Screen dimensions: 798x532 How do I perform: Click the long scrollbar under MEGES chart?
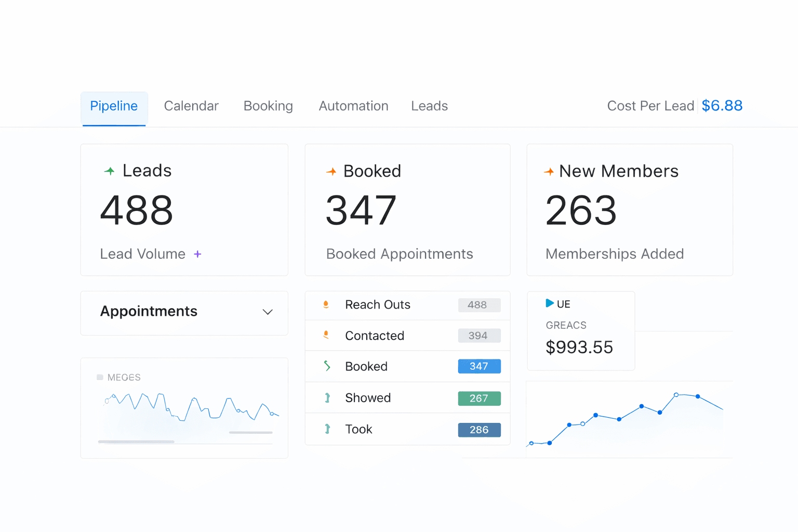tap(136, 442)
